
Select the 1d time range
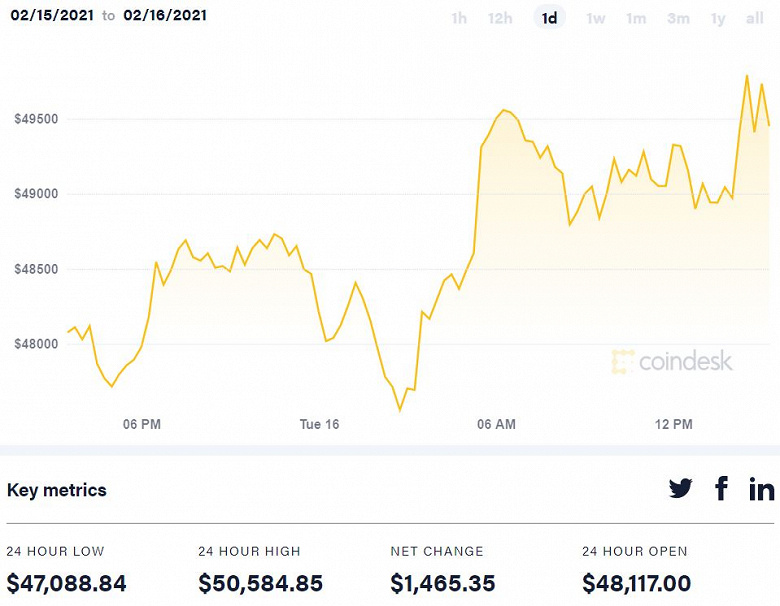[549, 18]
